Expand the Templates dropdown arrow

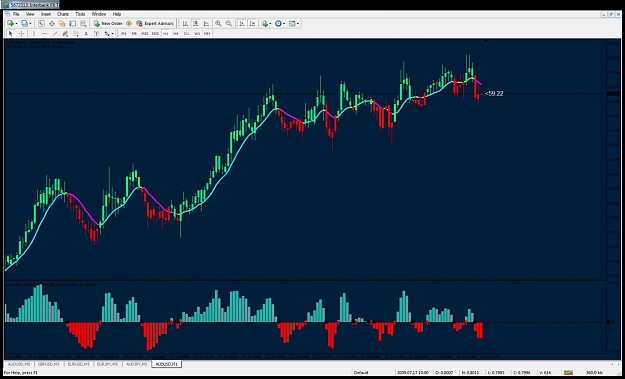point(298,24)
